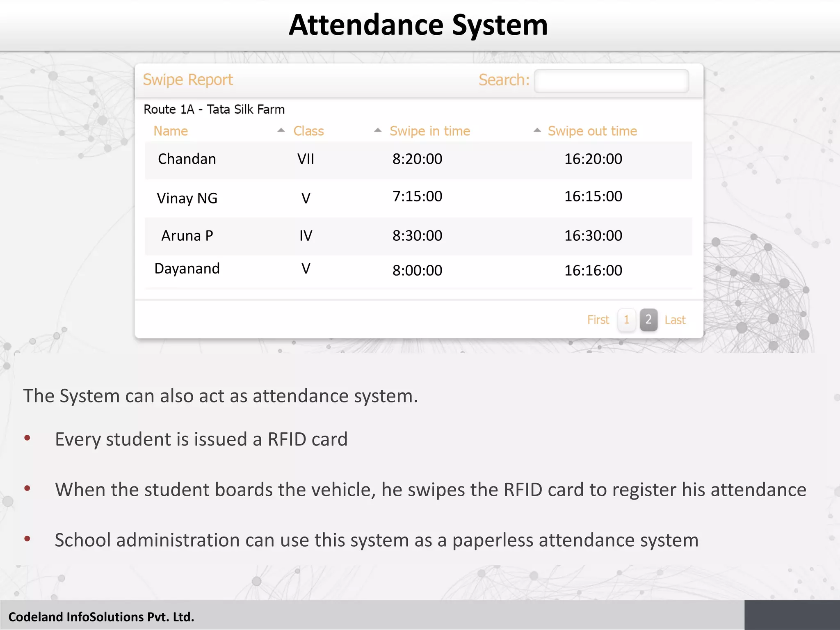Click the Codeland InfoSolutions Pvt. Ltd. footer
This screenshot has height=630, width=840.
point(101,617)
